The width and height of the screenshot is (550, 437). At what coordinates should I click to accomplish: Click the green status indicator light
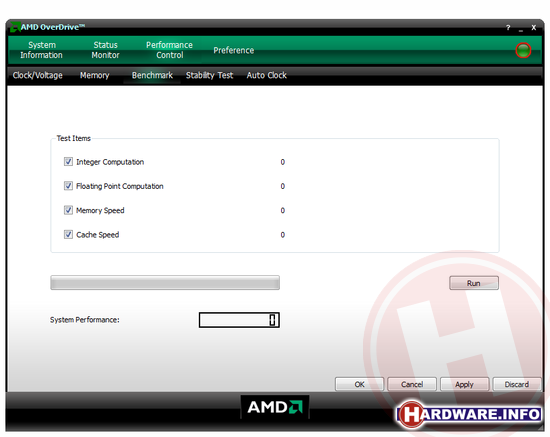point(523,51)
